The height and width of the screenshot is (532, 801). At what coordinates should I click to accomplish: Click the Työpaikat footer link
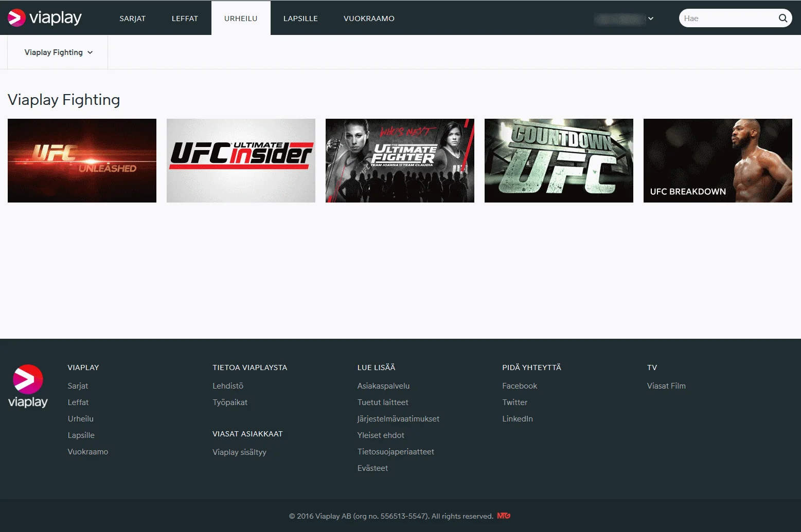point(230,402)
